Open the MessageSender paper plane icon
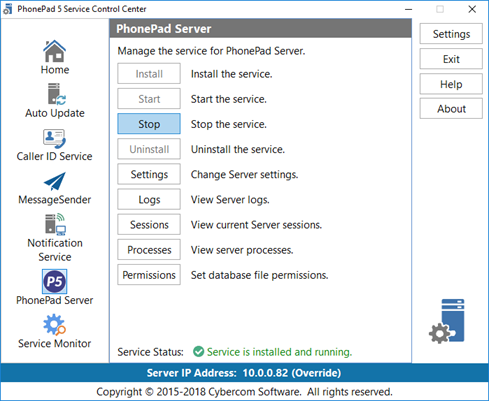489x401 pixels. [x=55, y=181]
